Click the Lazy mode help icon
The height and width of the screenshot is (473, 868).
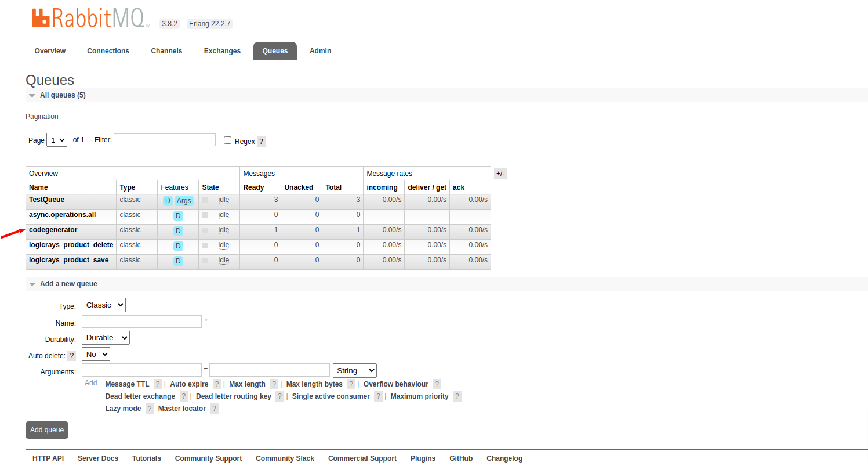tap(150, 409)
